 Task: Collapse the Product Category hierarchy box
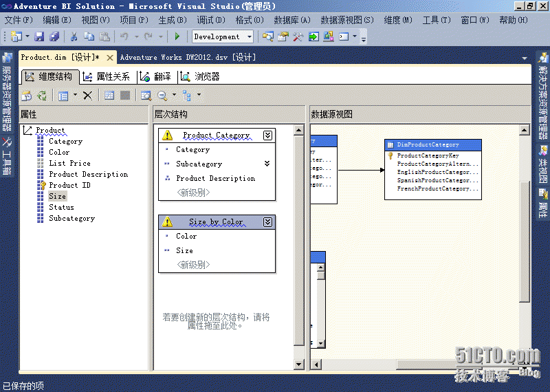(267, 135)
